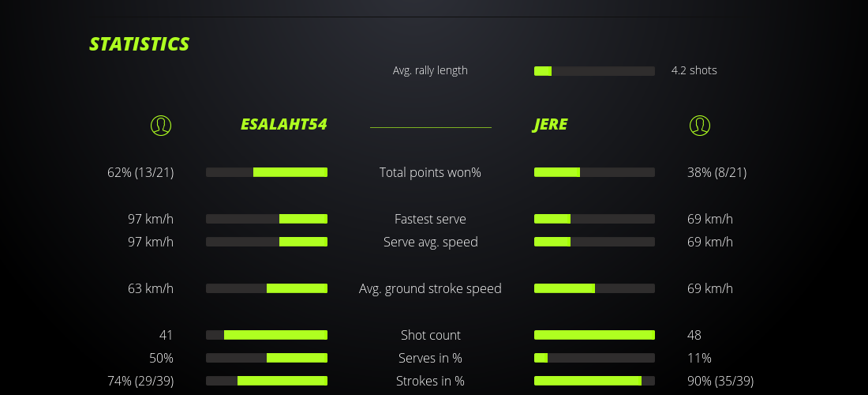Click JERE's Fastest serve bar

coord(594,219)
